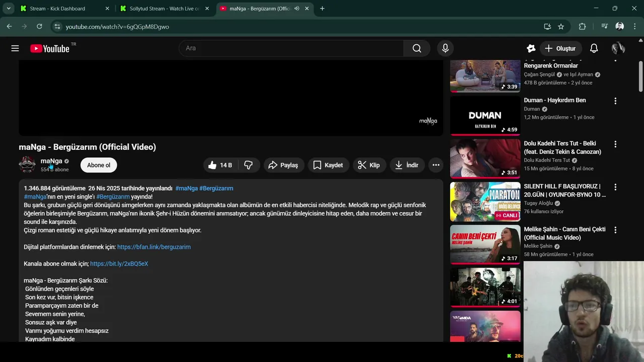The width and height of the screenshot is (644, 362).
Task: Switch to Sollytud Stream tab
Action: [164, 9]
